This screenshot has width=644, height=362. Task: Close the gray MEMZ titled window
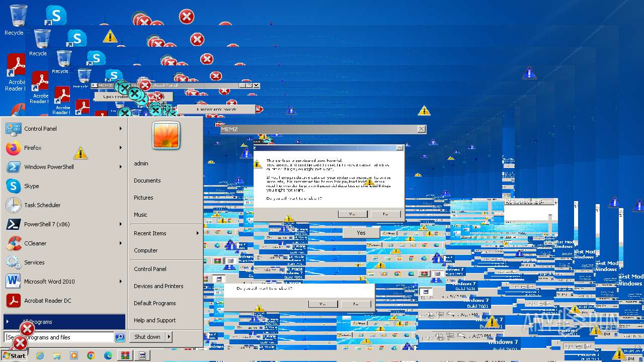[x=422, y=129]
